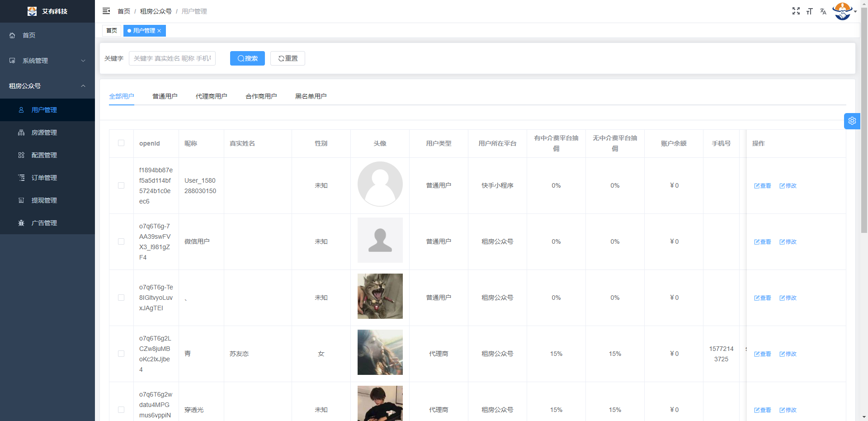Click the 重置 button
Screen dimensions: 868x421
point(288,58)
